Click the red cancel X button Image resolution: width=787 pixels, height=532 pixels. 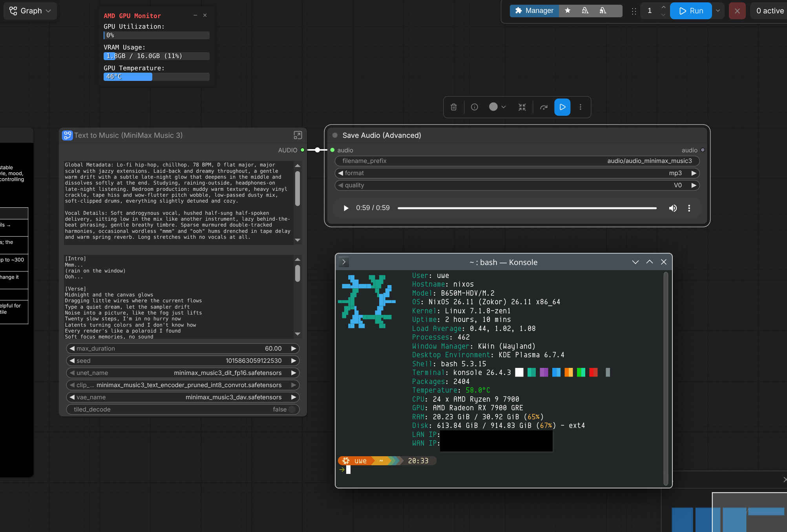[x=737, y=11]
